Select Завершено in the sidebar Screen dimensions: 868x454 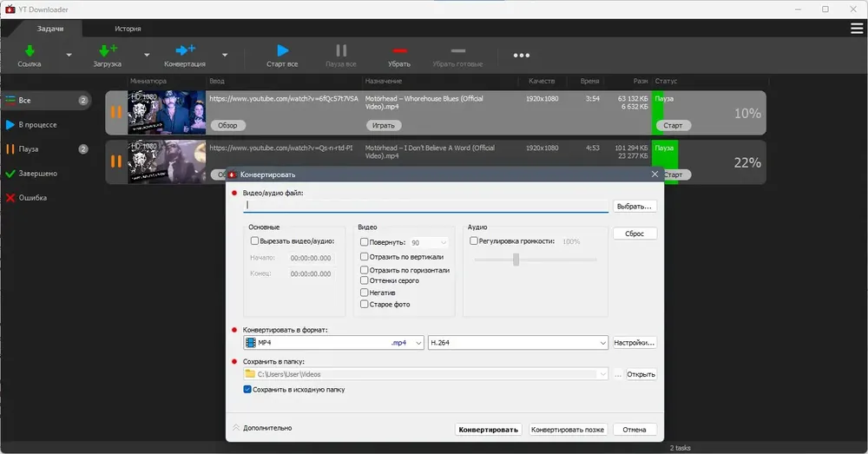(37, 174)
